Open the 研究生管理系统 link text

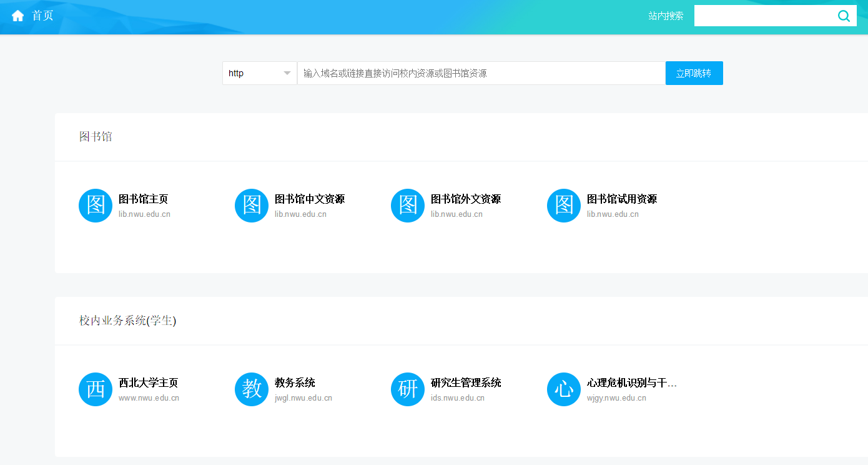pyautogui.click(x=465, y=382)
